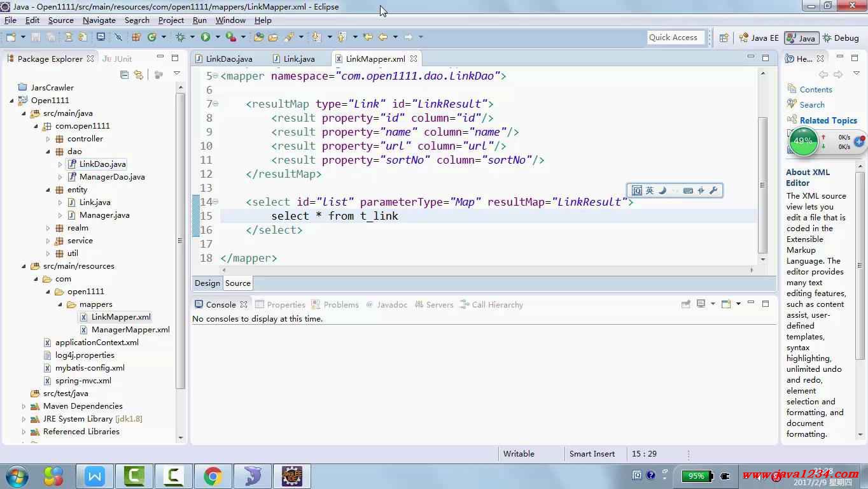Click the Search link in Help
The height and width of the screenshot is (489, 868).
coord(812,105)
